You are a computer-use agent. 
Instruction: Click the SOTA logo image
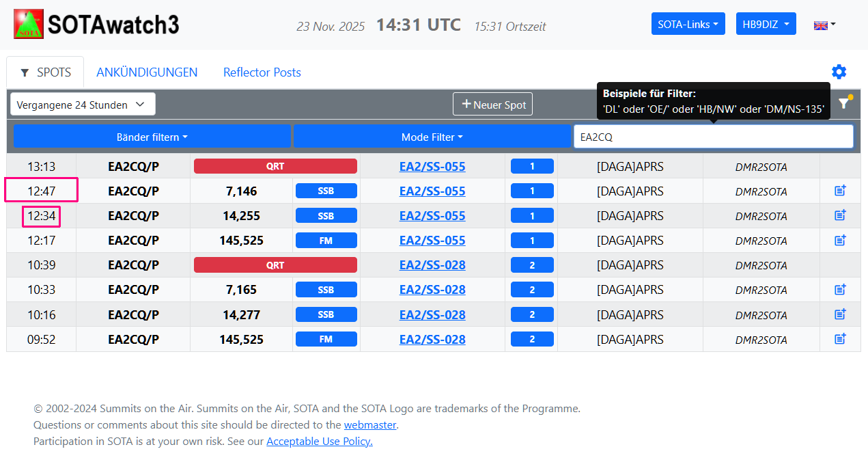29,24
